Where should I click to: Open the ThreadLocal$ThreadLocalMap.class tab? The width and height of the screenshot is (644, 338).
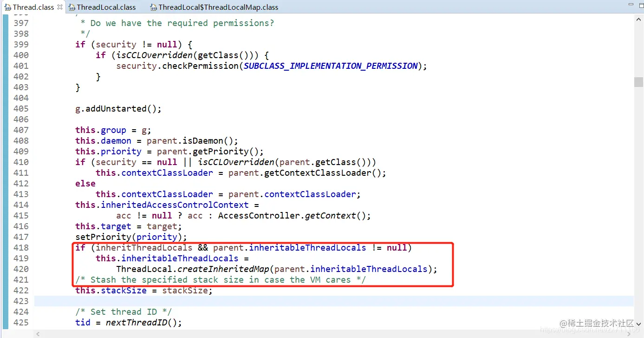218,7
